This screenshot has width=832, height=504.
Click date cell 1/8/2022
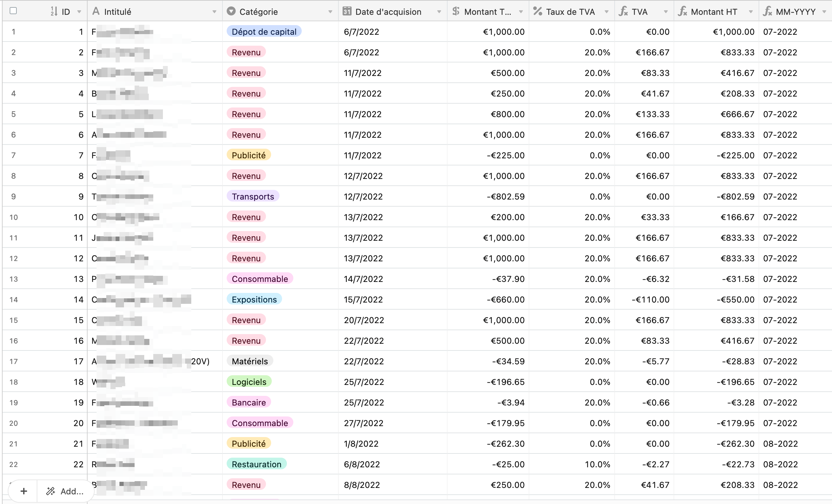(393, 443)
